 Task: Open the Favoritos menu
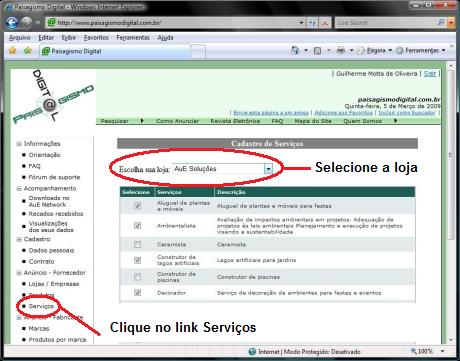(96, 38)
